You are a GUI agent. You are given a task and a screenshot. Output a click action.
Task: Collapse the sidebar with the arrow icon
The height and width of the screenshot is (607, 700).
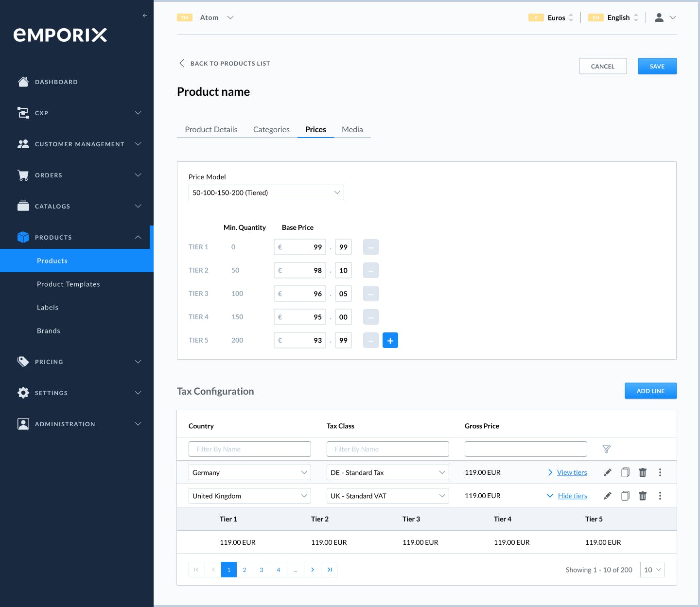[145, 16]
